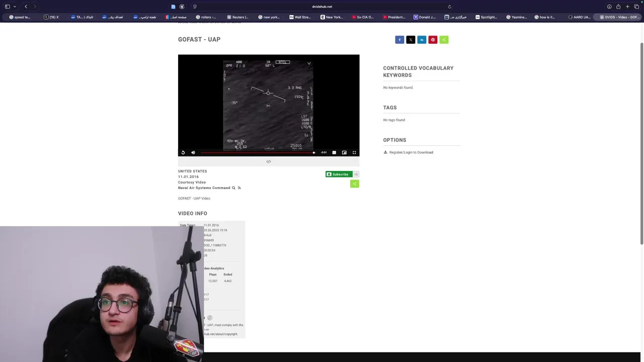Switch to the 'speed te...' tab
Image resolution: width=644 pixels, height=362 pixels.
click(x=20, y=17)
